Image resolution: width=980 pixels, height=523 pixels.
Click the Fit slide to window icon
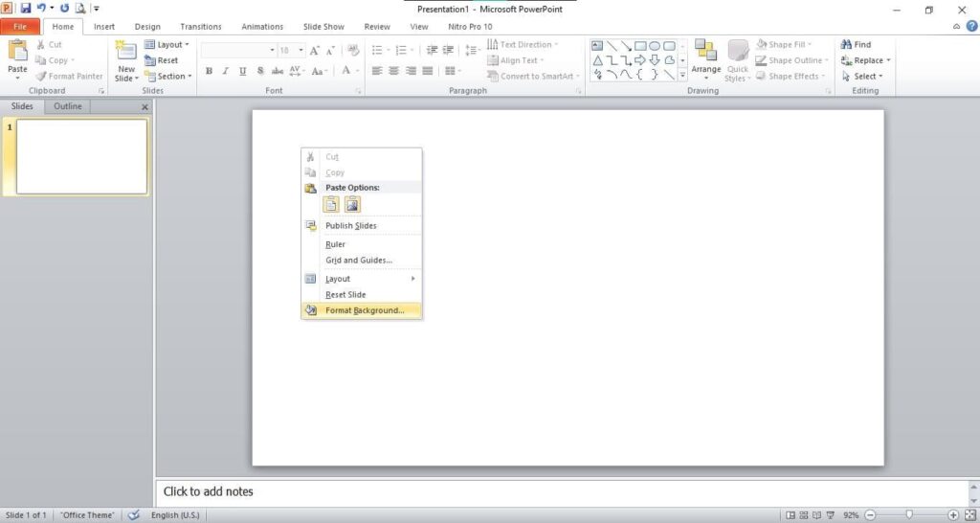click(x=969, y=515)
